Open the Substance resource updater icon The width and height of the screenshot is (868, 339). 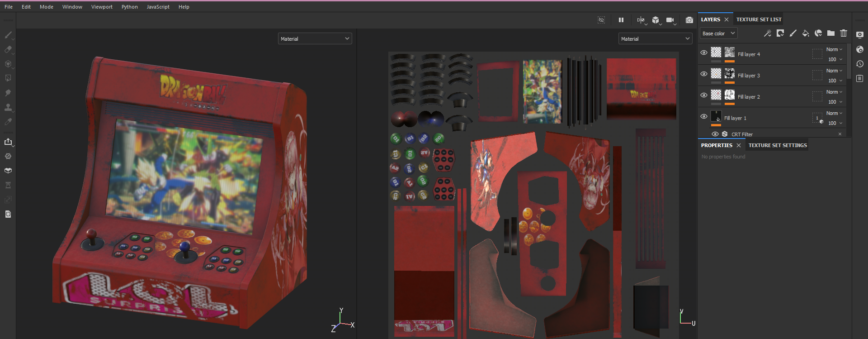[8, 156]
